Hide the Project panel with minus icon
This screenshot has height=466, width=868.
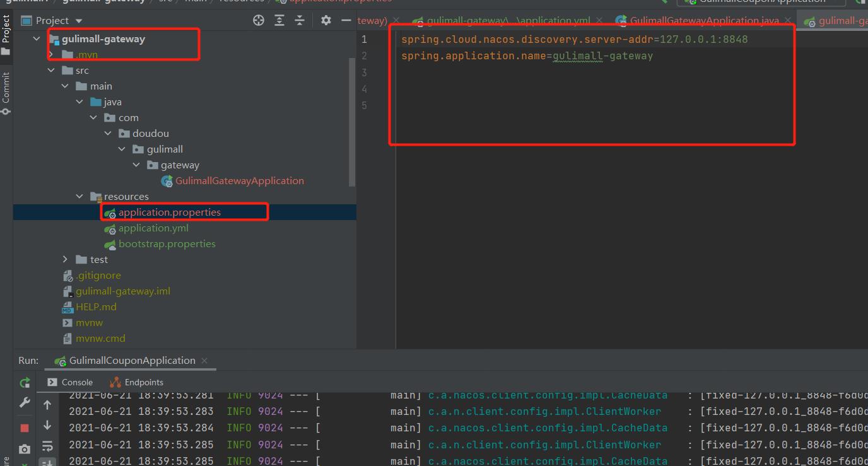point(346,21)
